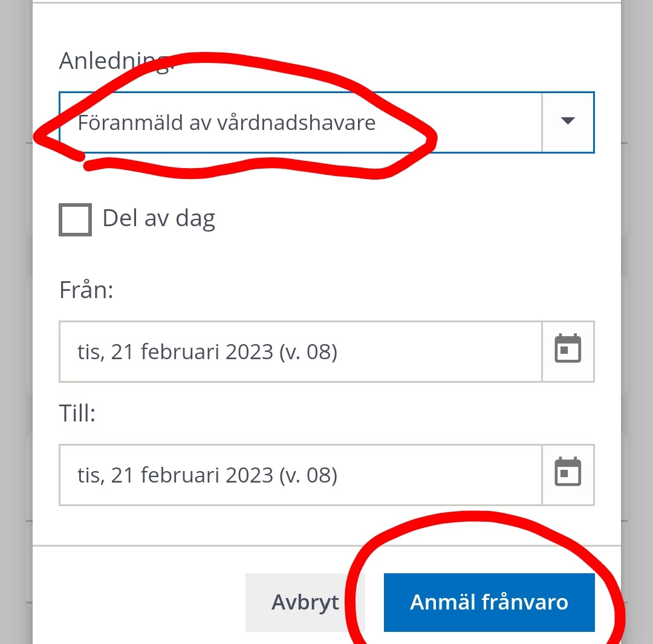Enable the 'Del av dag' checkbox
Image resolution: width=653 pixels, height=644 pixels.
(76, 219)
